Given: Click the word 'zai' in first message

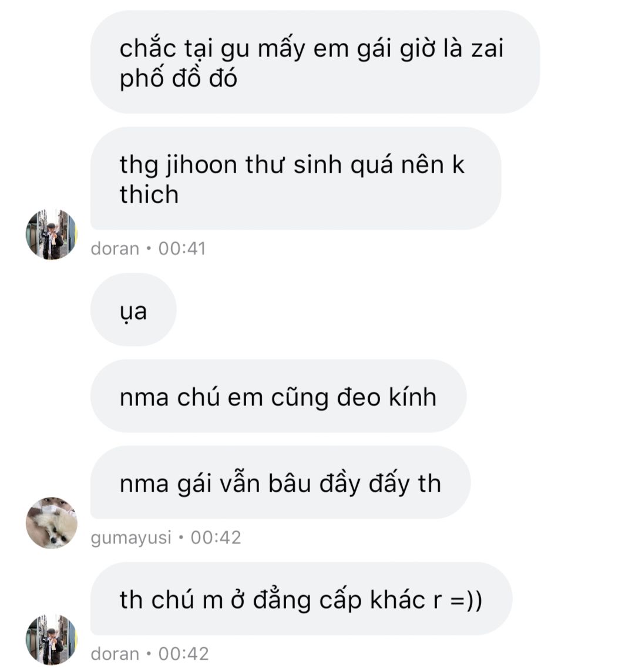Looking at the screenshot, I should tap(487, 48).
